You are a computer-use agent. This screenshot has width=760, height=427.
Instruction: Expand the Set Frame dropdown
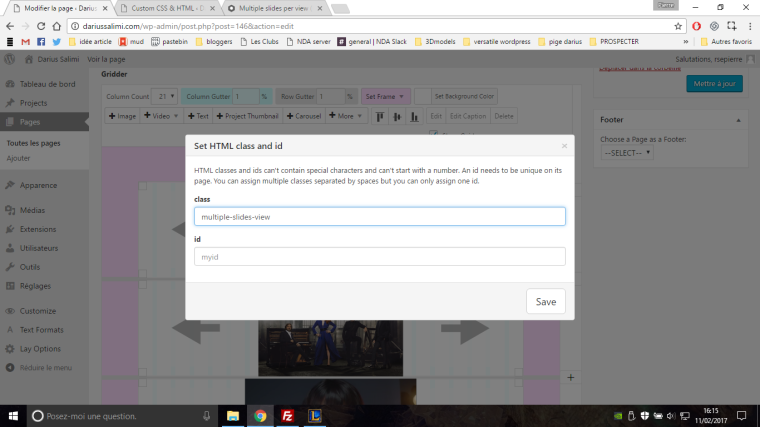[386, 96]
